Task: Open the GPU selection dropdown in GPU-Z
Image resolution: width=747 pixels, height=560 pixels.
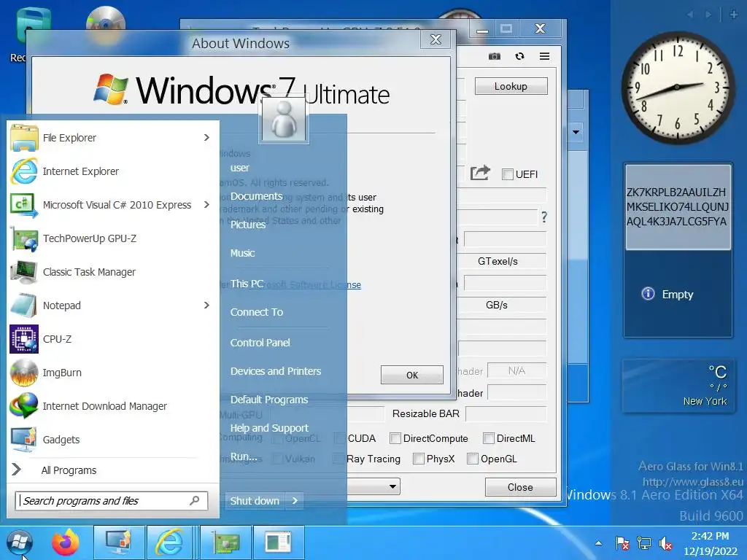Action: [x=392, y=486]
